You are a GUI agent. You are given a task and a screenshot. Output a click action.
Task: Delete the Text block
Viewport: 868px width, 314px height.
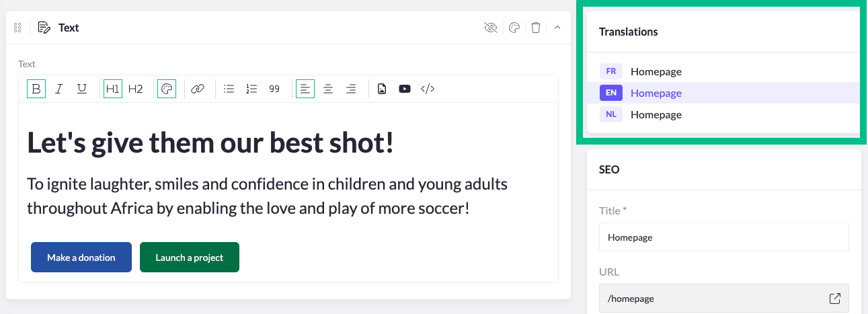pos(535,28)
